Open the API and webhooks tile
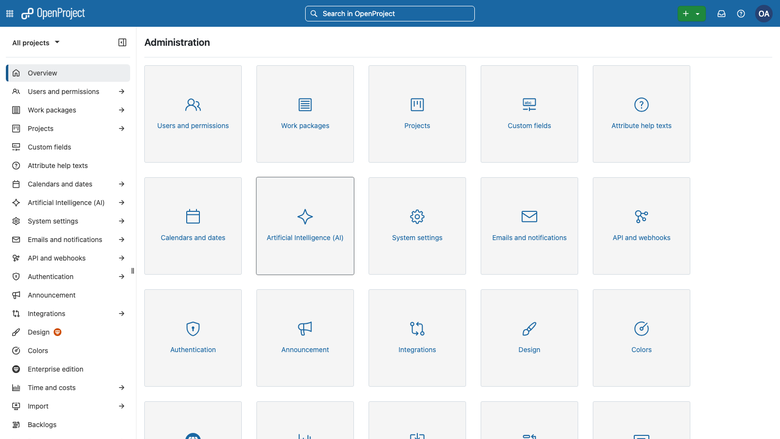Screen dimensions: 780x439 (x=641, y=226)
